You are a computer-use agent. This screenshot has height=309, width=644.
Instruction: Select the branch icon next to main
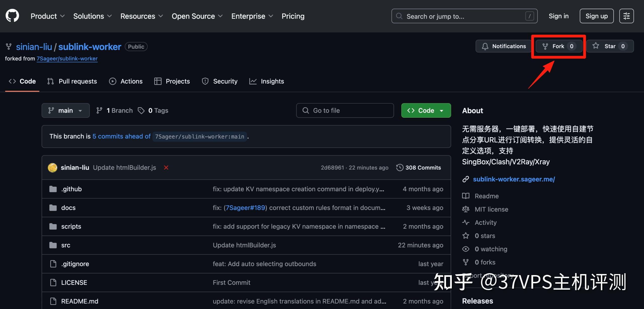click(x=99, y=110)
